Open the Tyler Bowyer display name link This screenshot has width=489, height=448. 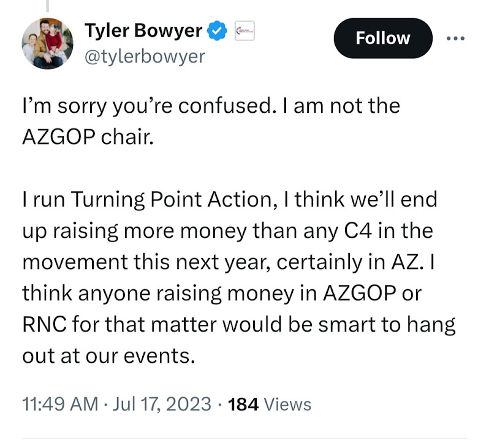point(143,31)
